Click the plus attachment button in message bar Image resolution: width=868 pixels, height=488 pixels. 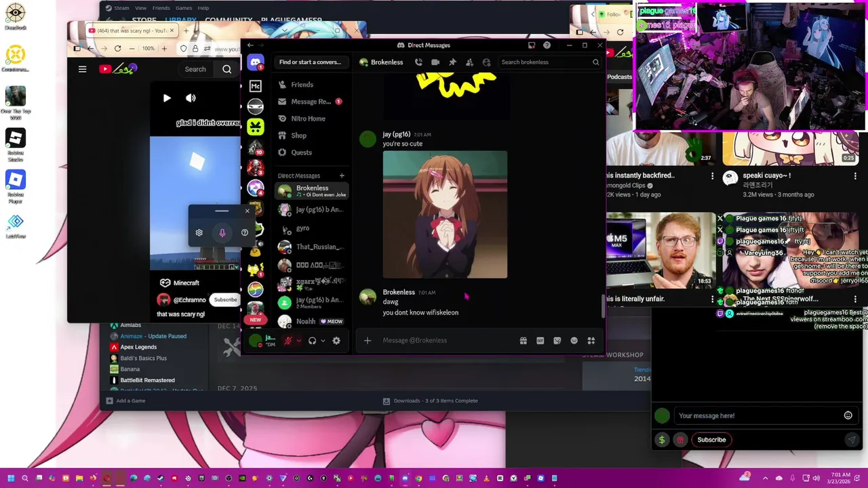(x=368, y=340)
